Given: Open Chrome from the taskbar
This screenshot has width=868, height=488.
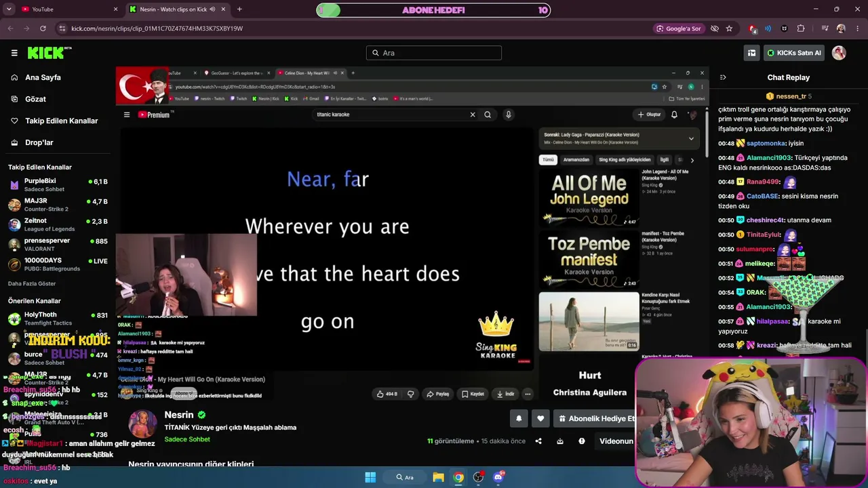Looking at the screenshot, I should click(x=458, y=477).
